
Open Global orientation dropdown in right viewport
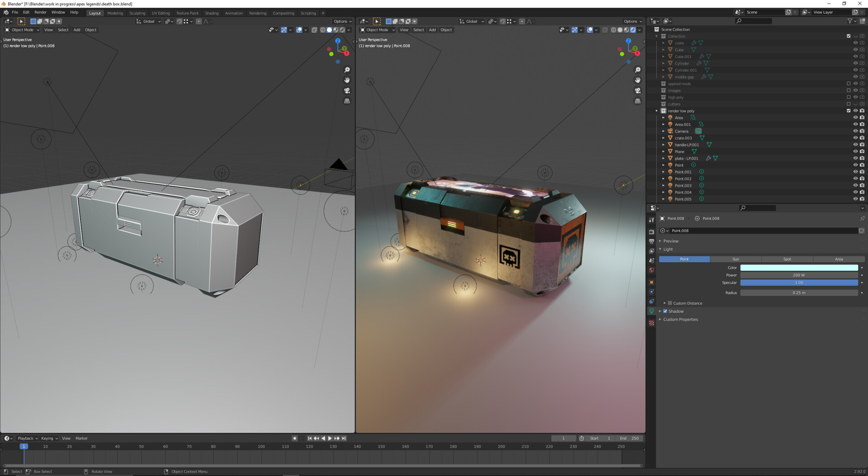tap(472, 21)
